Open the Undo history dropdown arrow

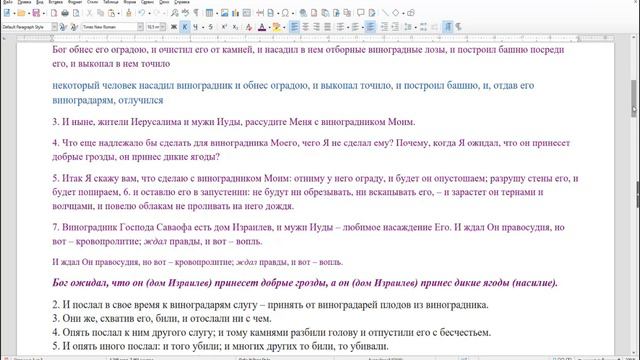click(x=149, y=13)
